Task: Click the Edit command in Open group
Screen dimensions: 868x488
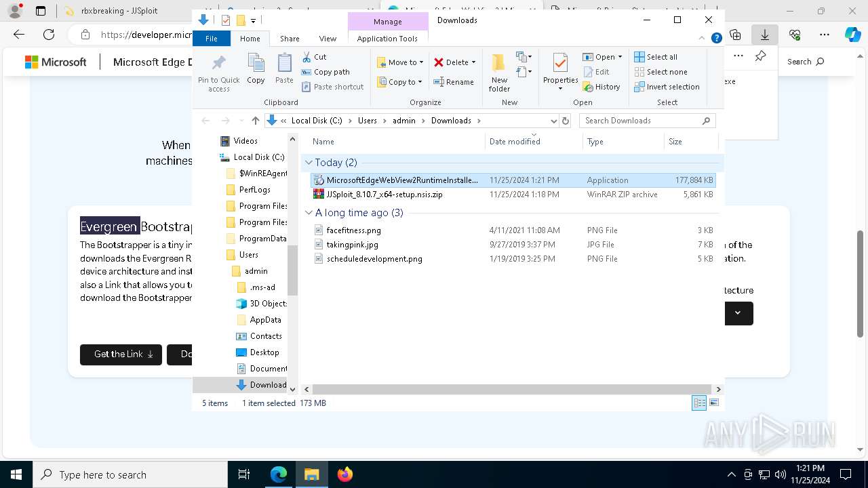Action: (596, 72)
